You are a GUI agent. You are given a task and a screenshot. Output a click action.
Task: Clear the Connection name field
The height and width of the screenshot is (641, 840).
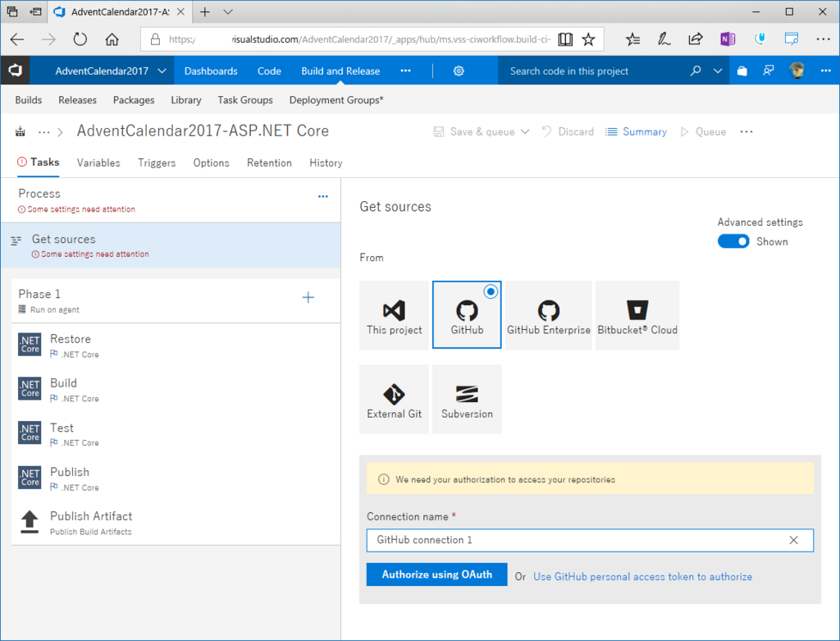click(x=793, y=540)
